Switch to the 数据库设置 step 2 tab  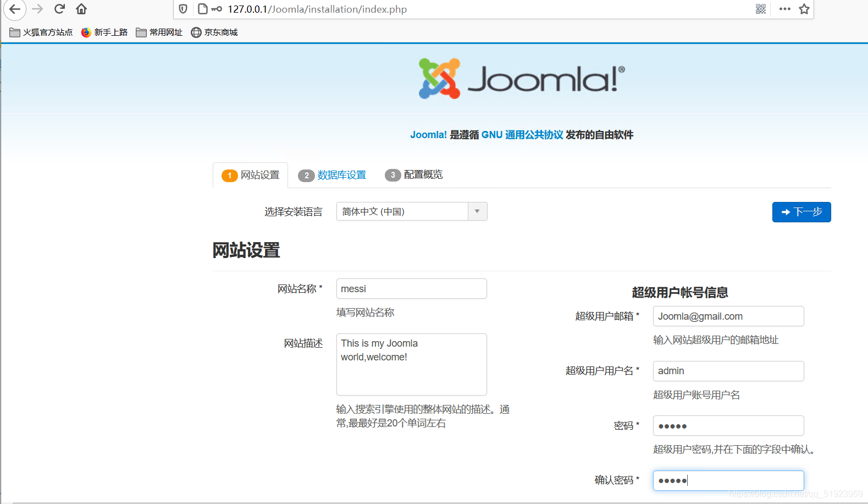click(x=332, y=175)
